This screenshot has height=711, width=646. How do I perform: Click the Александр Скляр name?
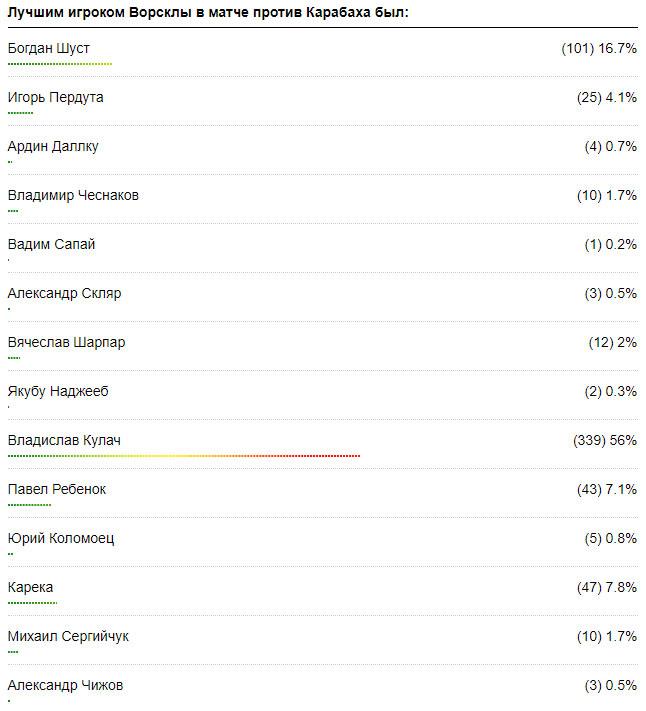click(x=64, y=293)
